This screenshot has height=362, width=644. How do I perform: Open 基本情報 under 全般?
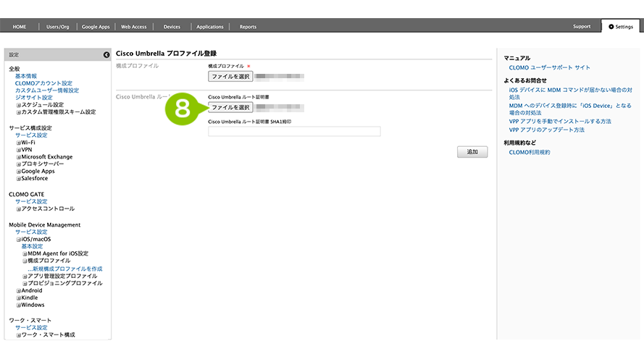point(26,76)
